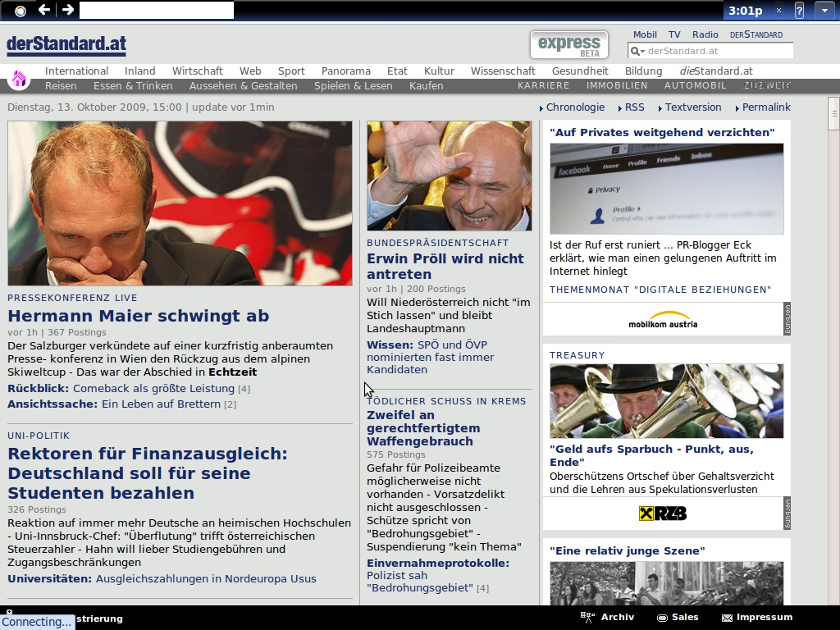Click the magnifier icon in the search box
Image resolution: width=840 pixels, height=630 pixels.
[x=637, y=52]
